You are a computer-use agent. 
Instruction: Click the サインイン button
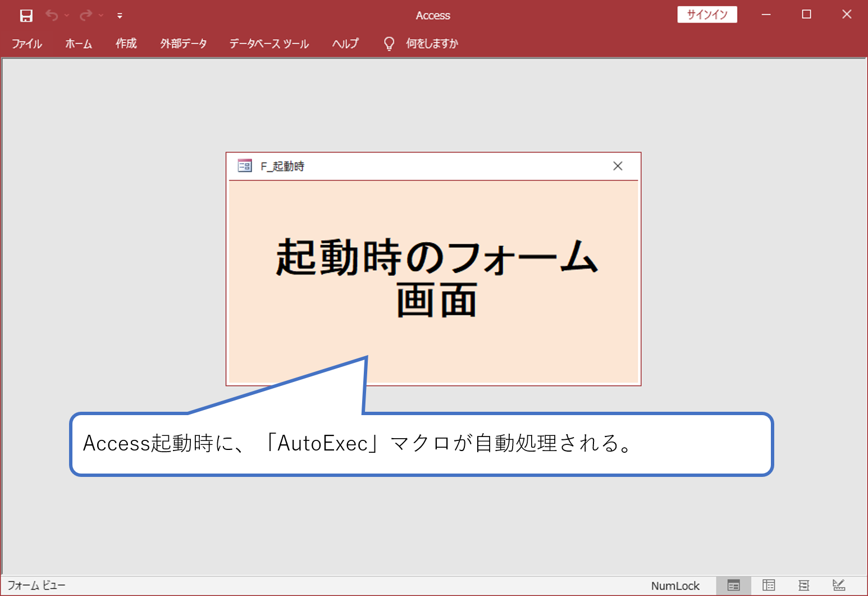pos(707,14)
